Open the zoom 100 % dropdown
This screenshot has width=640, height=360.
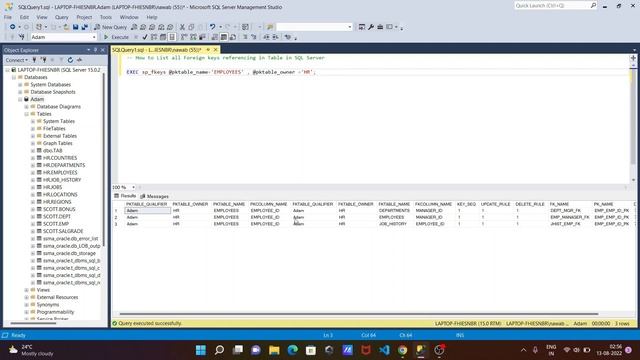click(133, 187)
